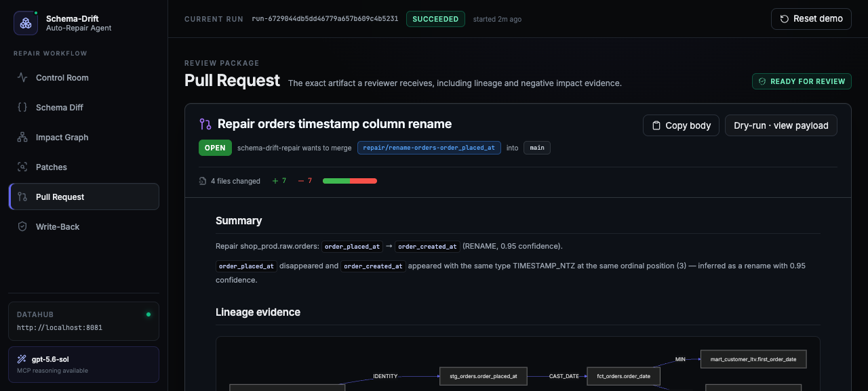
Task: Click the mart_customer_ltv.first_order_date node
Action: click(753, 359)
